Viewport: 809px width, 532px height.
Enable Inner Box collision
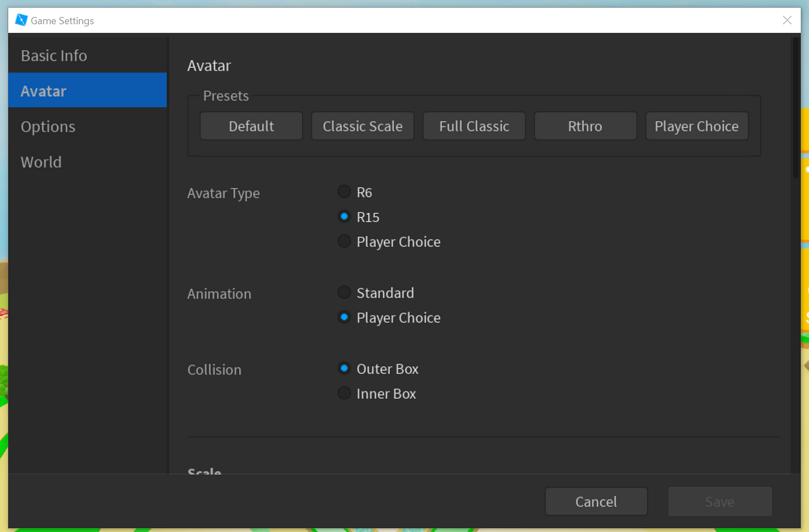pyautogui.click(x=344, y=393)
